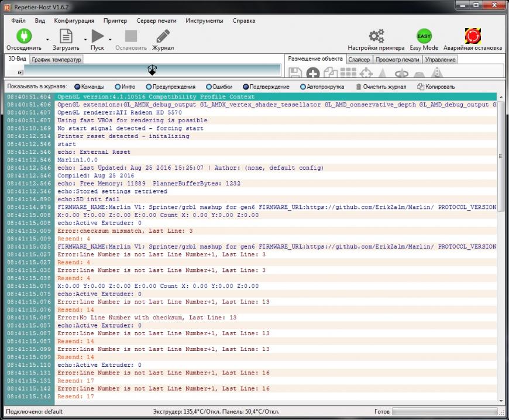Expand the dropdown arrow next to Отсоединить

[48, 40]
